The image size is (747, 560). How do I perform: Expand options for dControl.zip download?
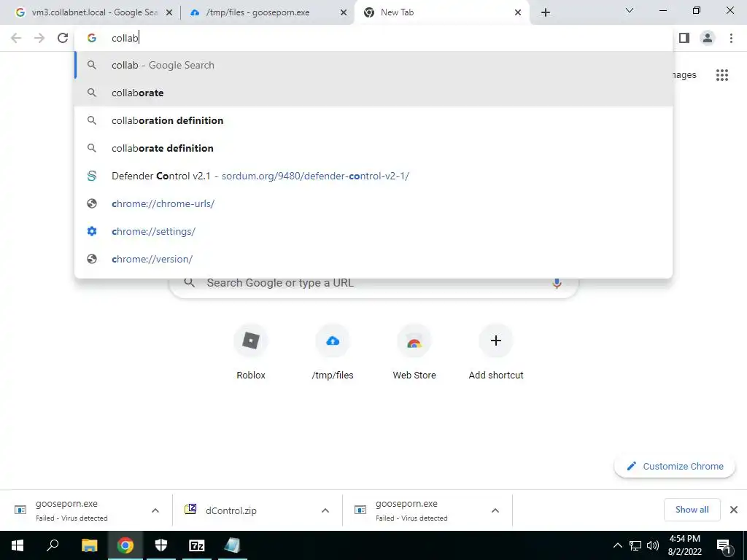[x=325, y=510]
